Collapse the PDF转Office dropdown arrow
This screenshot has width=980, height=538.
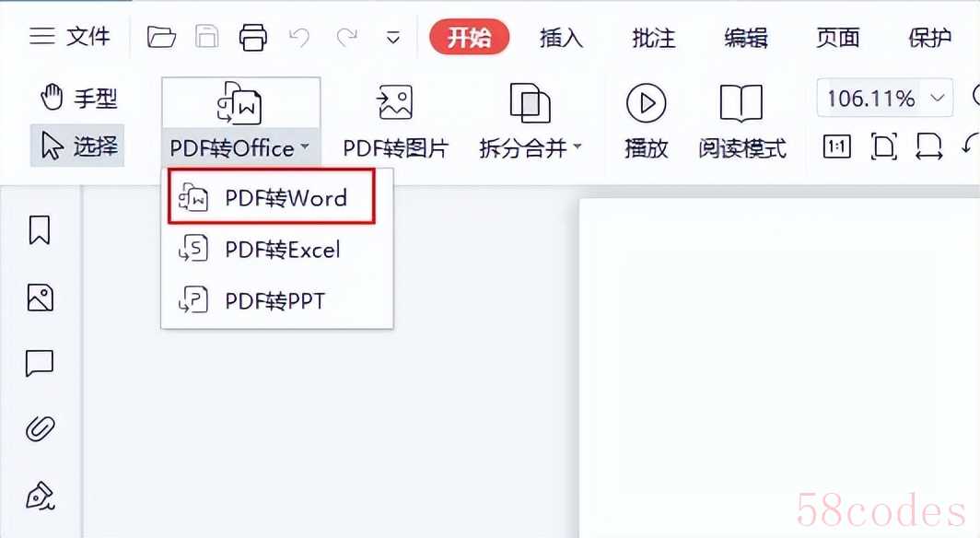(x=305, y=146)
